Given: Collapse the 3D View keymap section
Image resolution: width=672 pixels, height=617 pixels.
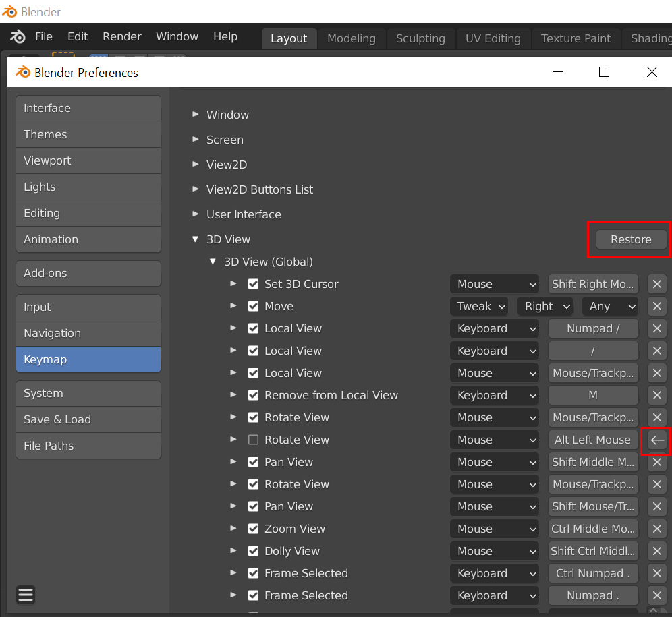Looking at the screenshot, I should point(196,239).
